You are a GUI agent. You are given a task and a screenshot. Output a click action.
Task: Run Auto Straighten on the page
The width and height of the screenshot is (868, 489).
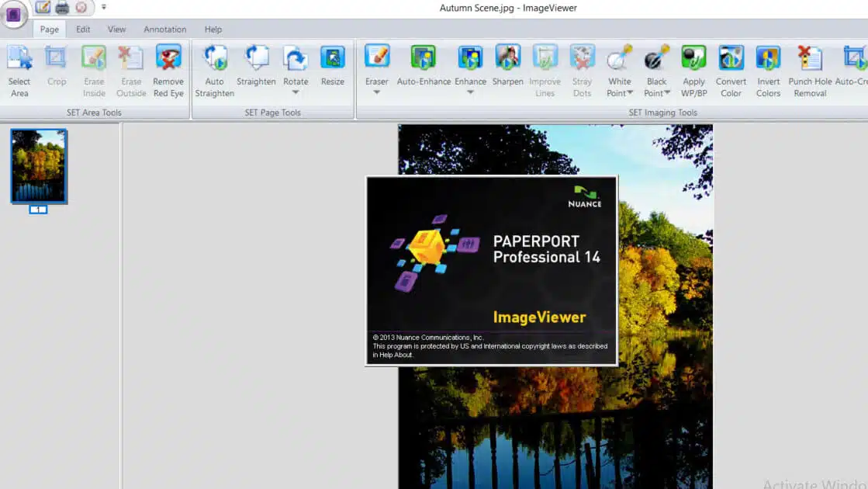[x=215, y=71]
